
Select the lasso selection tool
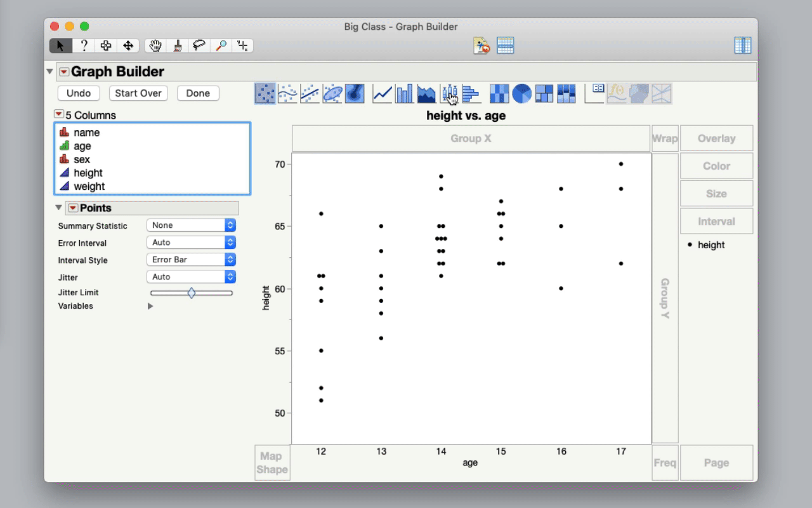click(199, 46)
